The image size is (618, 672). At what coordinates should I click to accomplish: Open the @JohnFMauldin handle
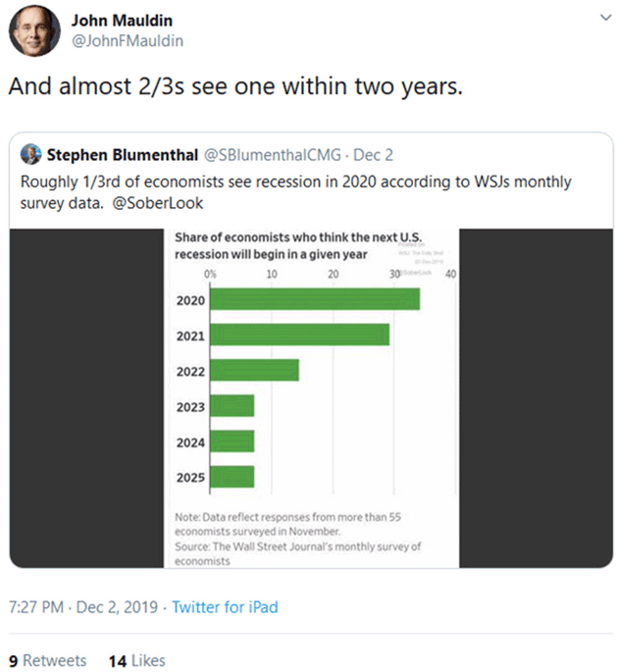[128, 41]
